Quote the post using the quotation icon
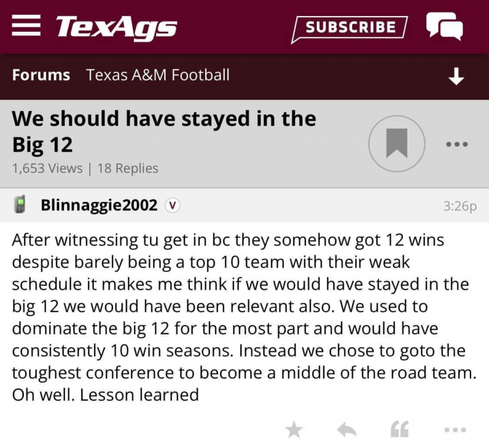The width and height of the screenshot is (489, 448). click(399, 429)
